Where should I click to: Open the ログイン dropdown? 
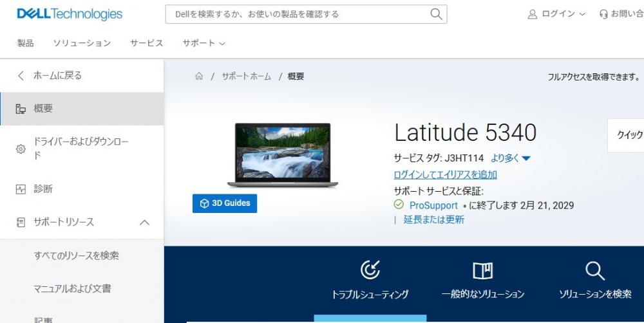click(556, 14)
